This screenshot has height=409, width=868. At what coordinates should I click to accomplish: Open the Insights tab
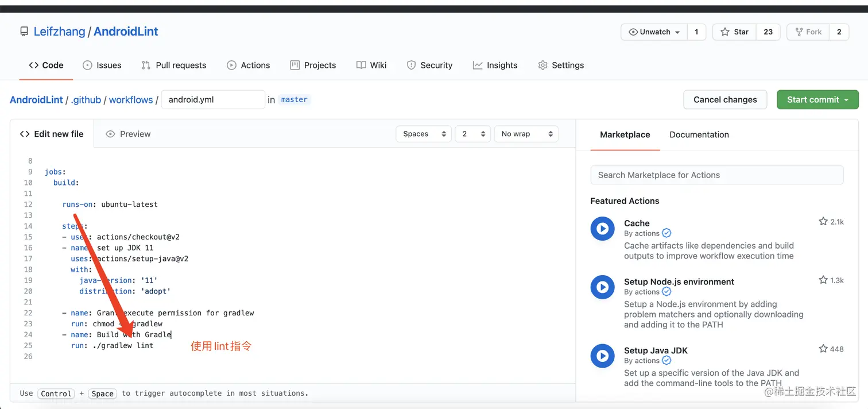click(495, 65)
